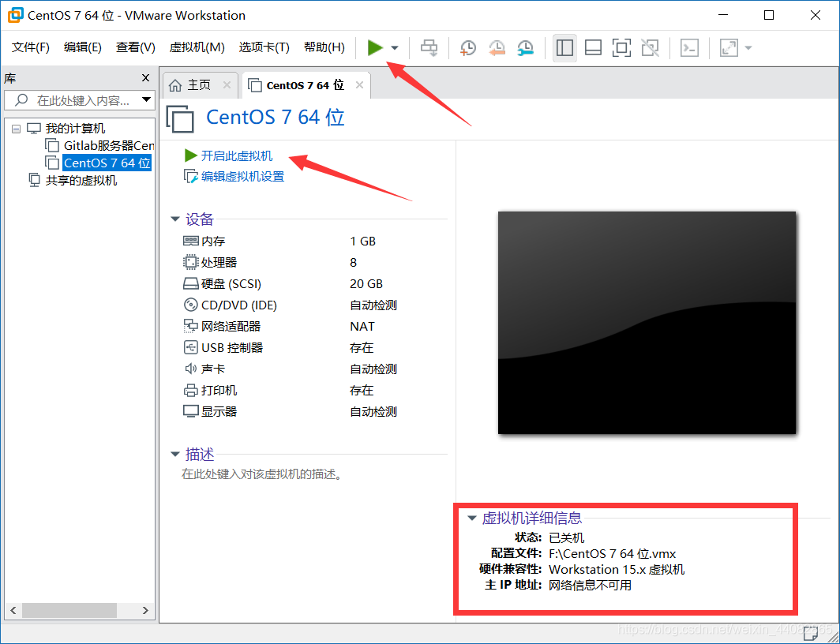
Task: Click the 处理器 device row
Action: 315,262
